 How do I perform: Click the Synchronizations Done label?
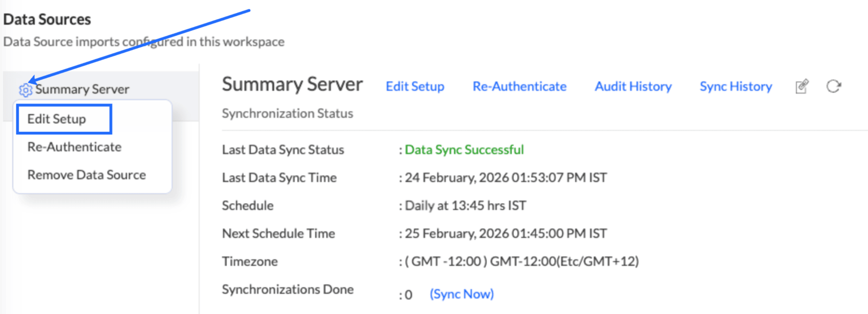pos(288,289)
